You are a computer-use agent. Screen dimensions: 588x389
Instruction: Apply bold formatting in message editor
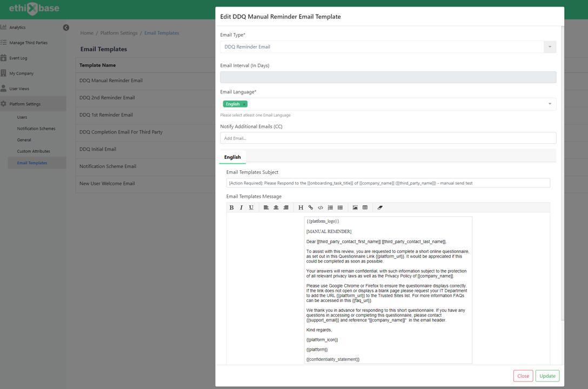coord(231,207)
